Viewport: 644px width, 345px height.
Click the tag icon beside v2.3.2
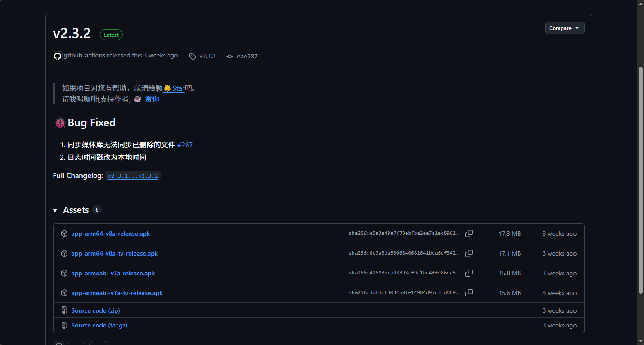192,57
